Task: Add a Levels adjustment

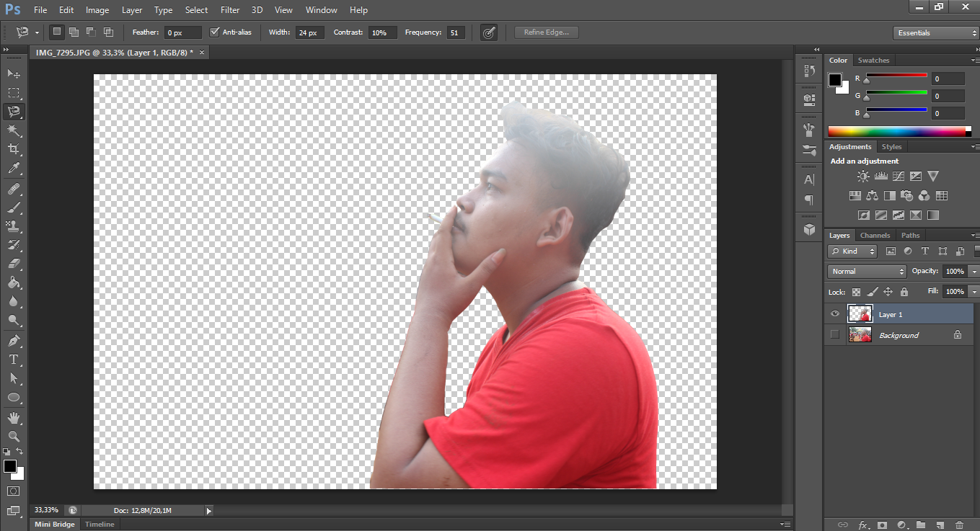Action: (x=880, y=176)
